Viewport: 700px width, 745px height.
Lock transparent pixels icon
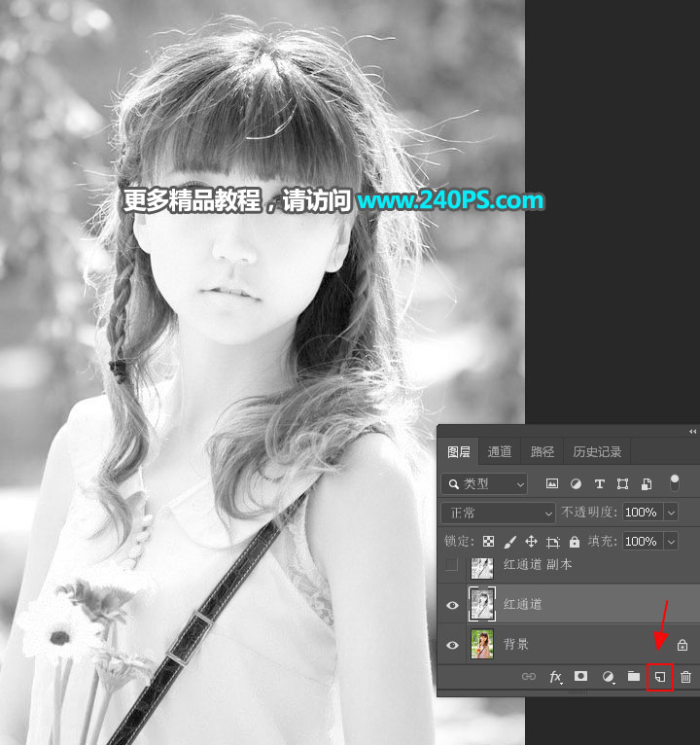488,541
